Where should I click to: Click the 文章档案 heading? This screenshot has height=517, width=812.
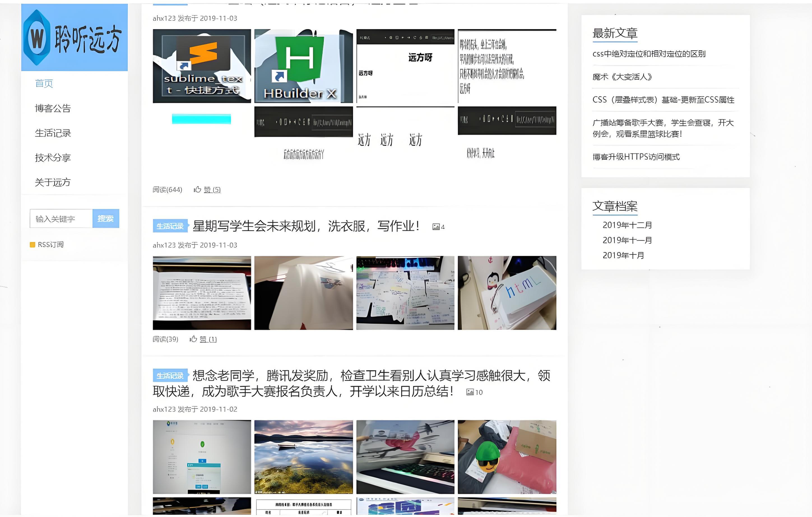click(615, 206)
